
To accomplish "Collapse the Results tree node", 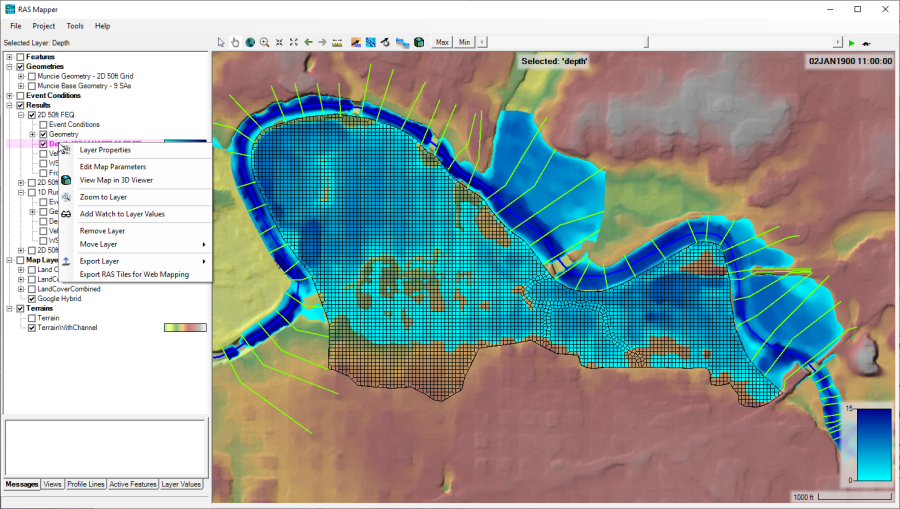I will [9, 106].
